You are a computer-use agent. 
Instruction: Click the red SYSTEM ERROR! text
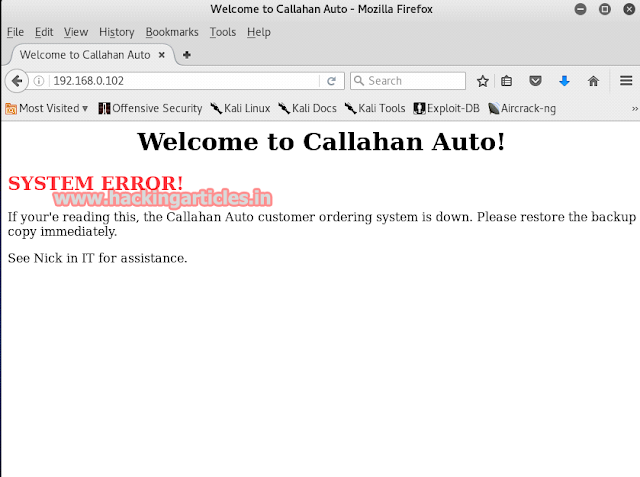(x=95, y=183)
